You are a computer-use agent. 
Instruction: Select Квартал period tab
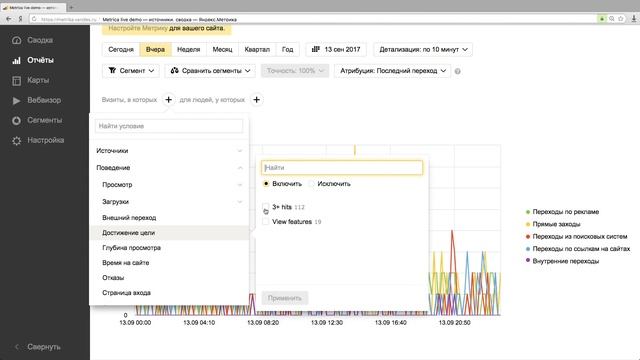[x=257, y=49]
